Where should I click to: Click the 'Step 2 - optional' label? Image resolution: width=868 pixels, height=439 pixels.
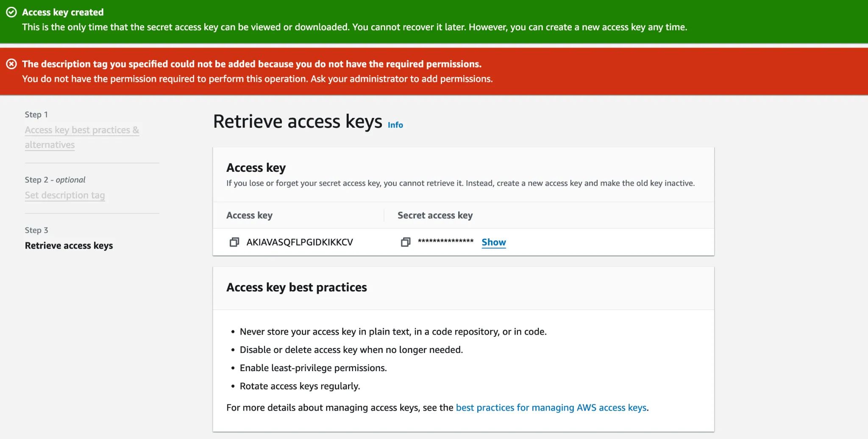click(x=55, y=180)
